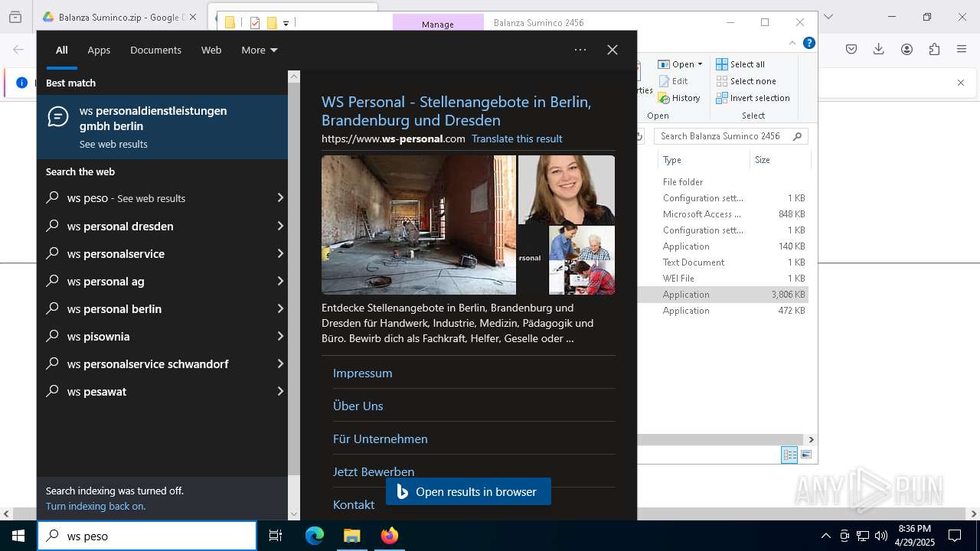Screen dimensions: 980x551
Task: Open the network icon in the system tray
Action: (x=863, y=536)
